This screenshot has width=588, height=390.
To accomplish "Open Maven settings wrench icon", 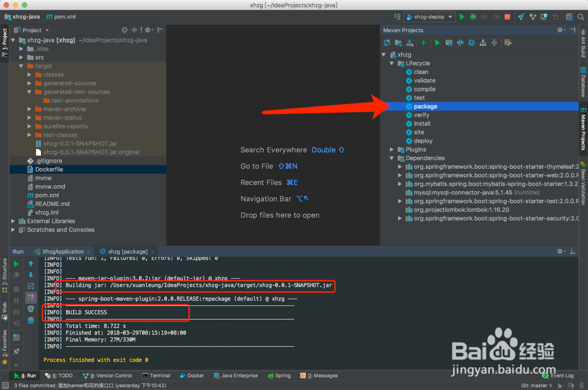I will [508, 43].
